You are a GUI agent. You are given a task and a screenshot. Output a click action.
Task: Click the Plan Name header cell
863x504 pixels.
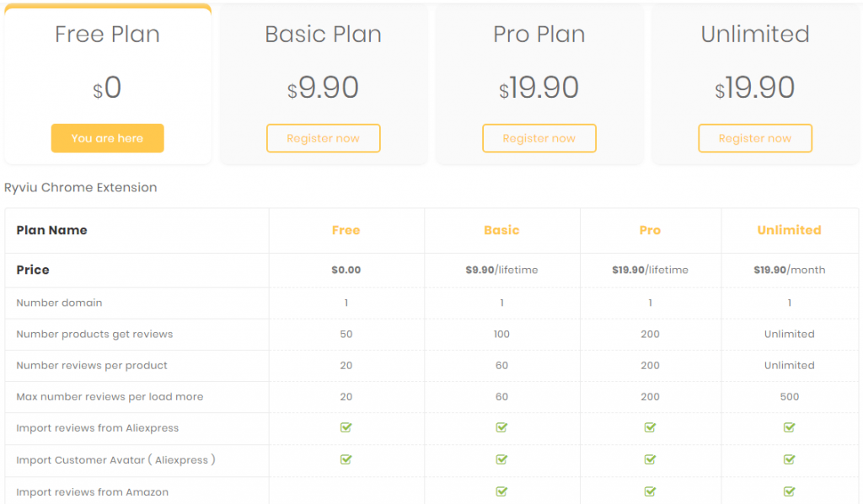click(x=52, y=230)
